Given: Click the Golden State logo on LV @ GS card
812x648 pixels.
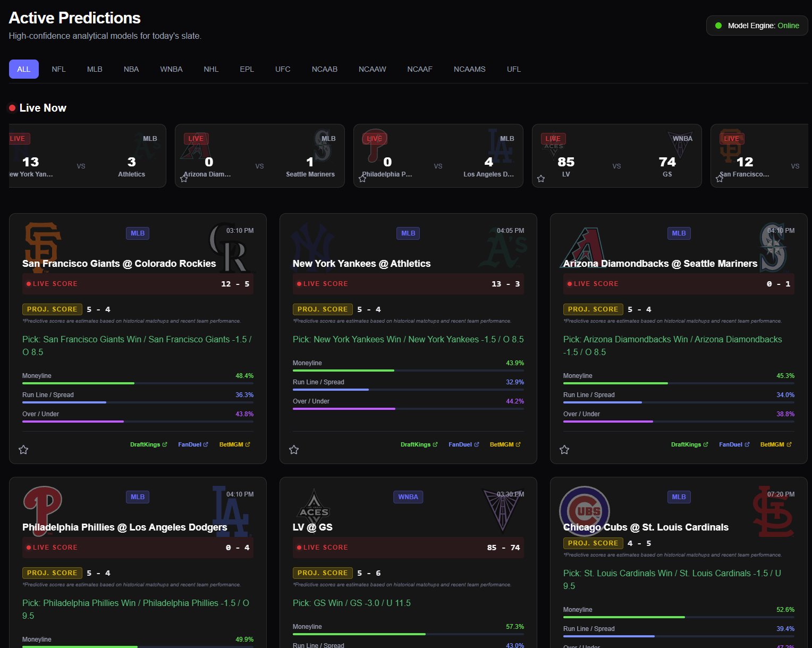Looking at the screenshot, I should (x=503, y=510).
